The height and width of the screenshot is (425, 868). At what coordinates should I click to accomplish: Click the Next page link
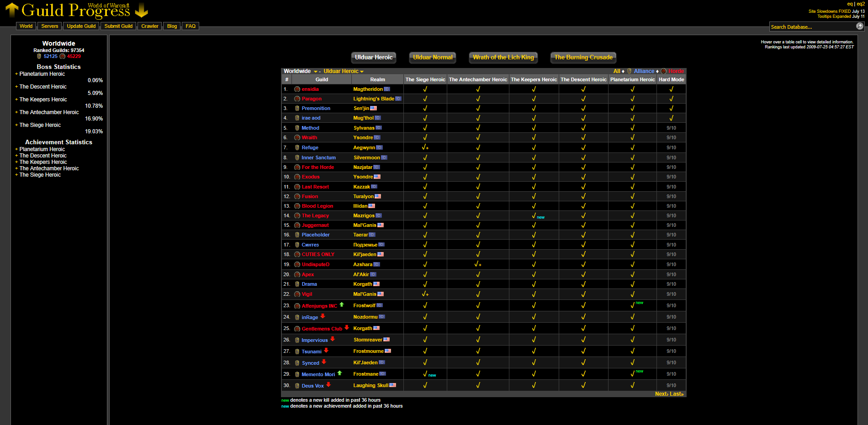point(662,394)
